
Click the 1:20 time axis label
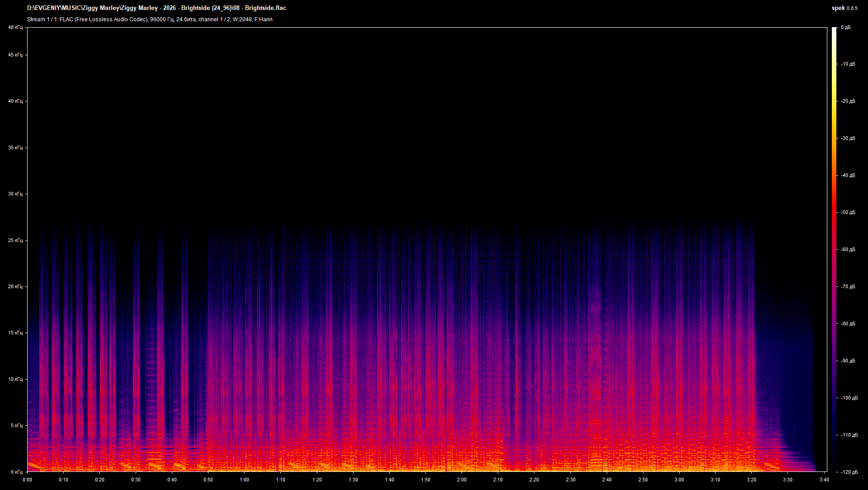[317, 480]
